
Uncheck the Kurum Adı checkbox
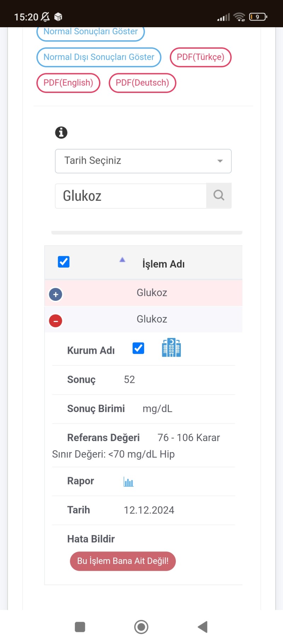138,348
